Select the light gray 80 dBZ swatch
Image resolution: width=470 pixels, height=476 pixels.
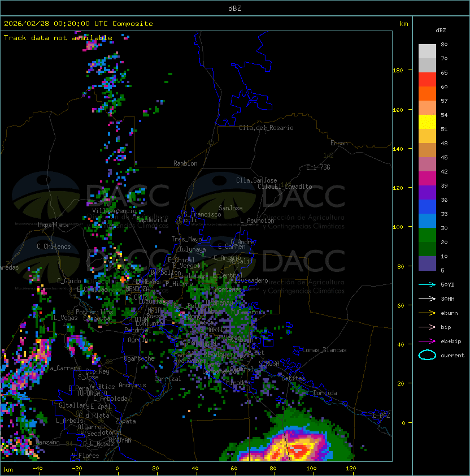427,51
